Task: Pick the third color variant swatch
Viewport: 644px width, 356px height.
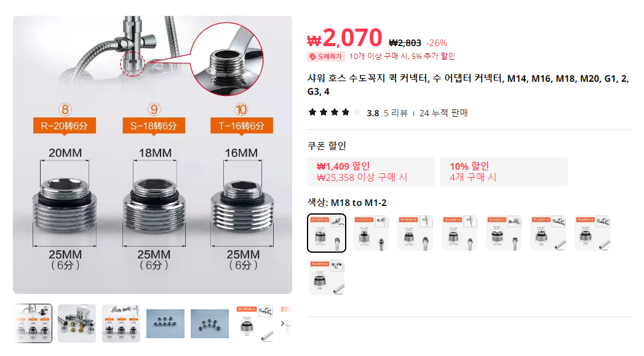Action: tap(415, 233)
